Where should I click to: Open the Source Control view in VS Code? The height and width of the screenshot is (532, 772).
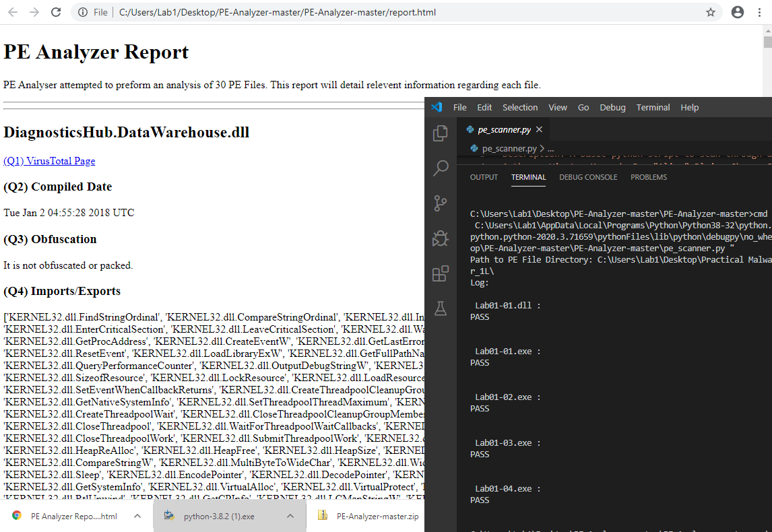coord(440,203)
